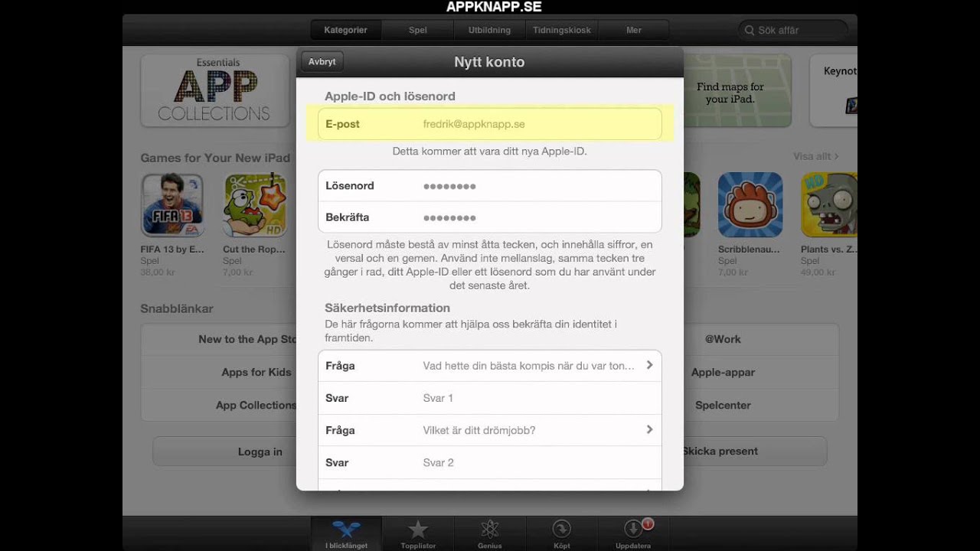Image resolution: width=980 pixels, height=551 pixels.
Task: Expand the Vilket är ditt drömjobb question
Action: click(490, 430)
